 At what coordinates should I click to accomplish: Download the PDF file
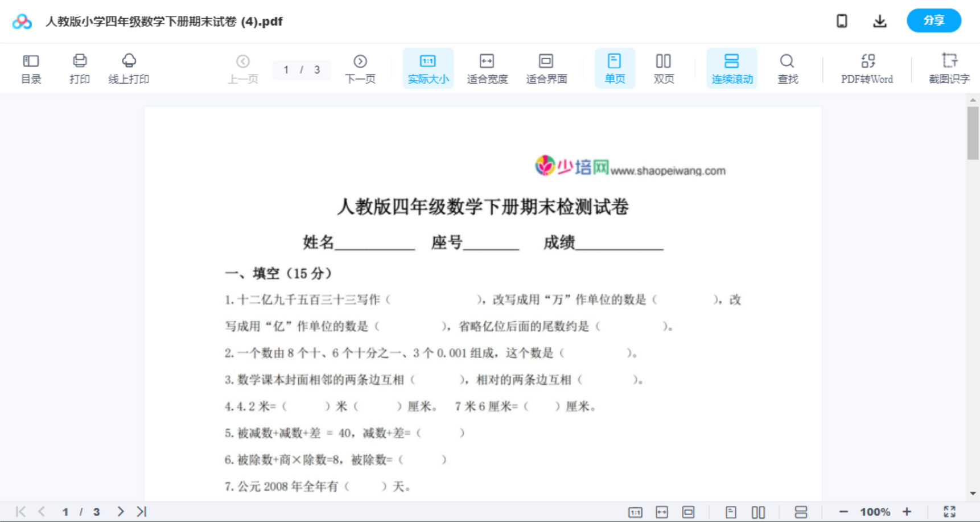click(880, 21)
